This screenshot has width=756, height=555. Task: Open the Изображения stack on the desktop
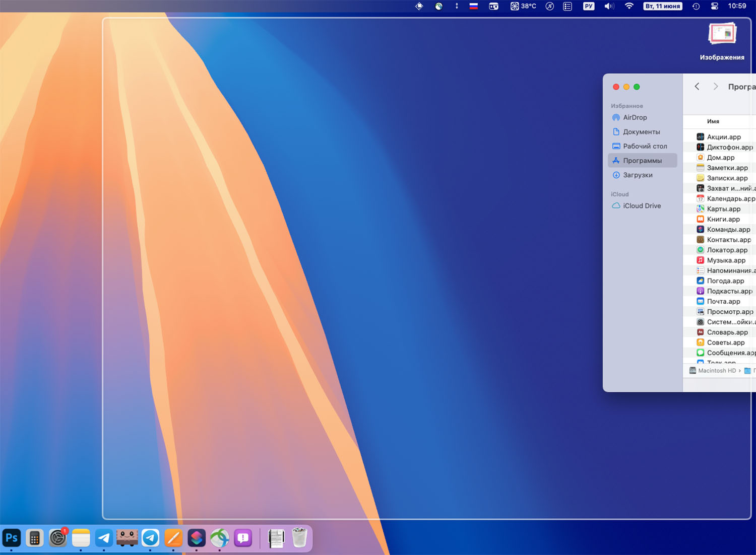coord(722,35)
